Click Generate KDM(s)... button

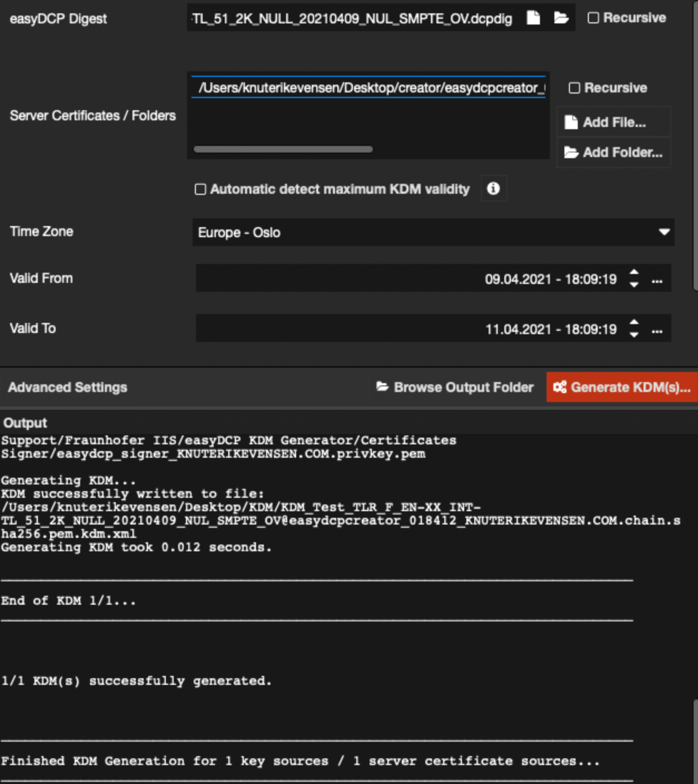[622, 387]
